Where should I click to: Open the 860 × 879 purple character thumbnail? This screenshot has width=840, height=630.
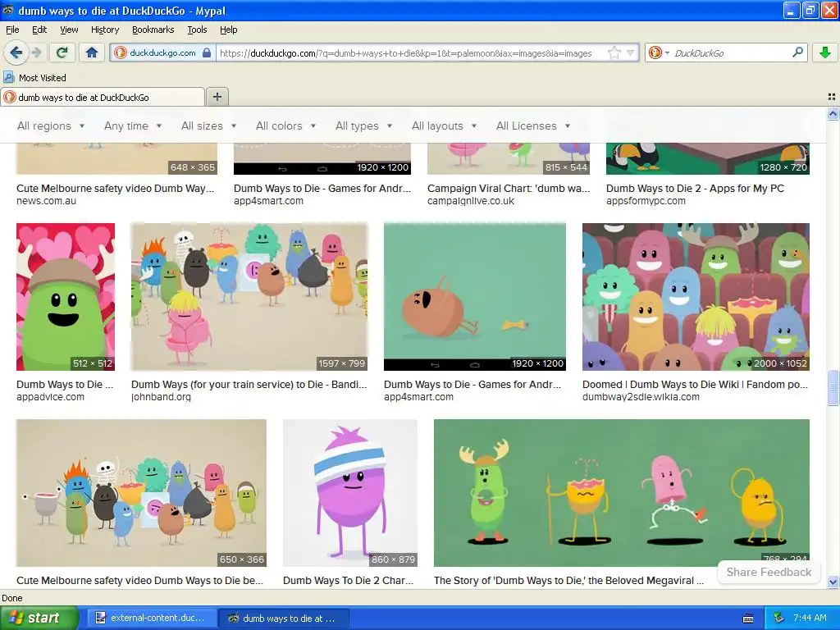coord(349,493)
